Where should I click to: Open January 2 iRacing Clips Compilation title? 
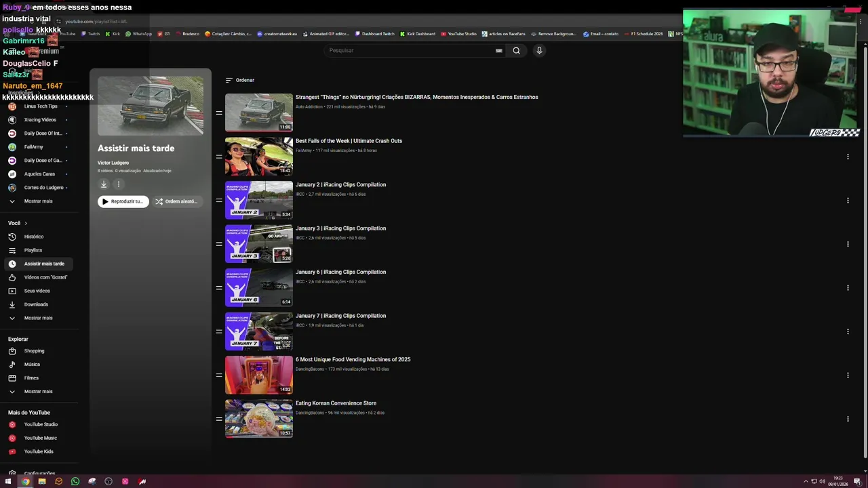[340, 184]
